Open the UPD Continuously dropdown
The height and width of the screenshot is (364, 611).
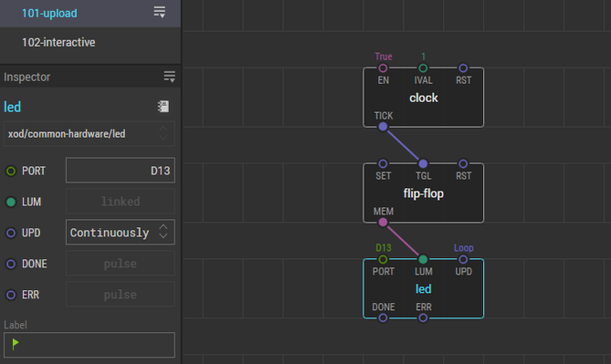(x=121, y=232)
